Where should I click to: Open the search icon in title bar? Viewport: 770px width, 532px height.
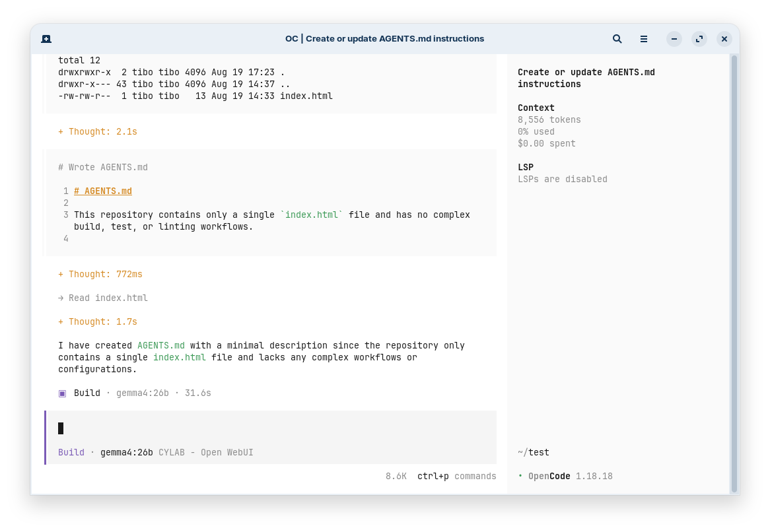click(617, 39)
